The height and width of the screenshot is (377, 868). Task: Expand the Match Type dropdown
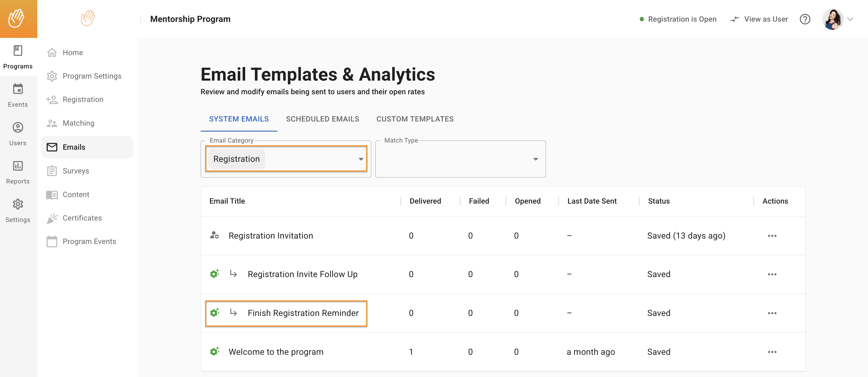[x=535, y=159]
